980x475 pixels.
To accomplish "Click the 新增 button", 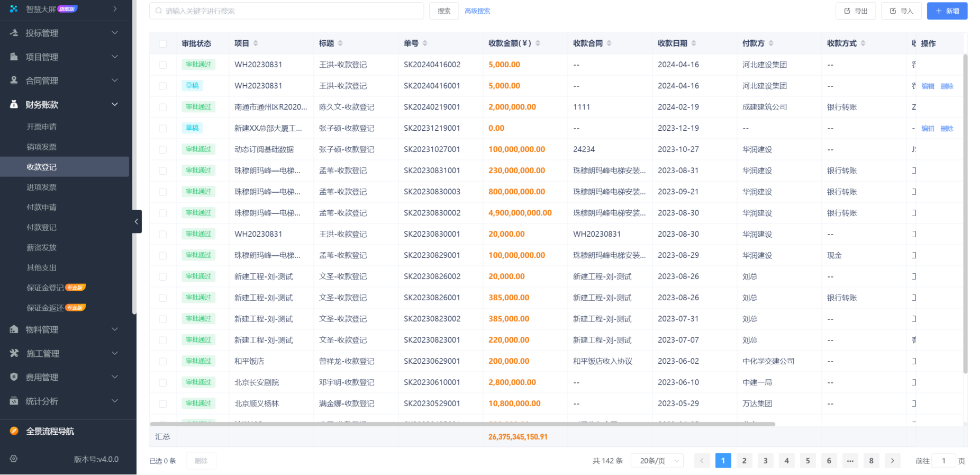I will pyautogui.click(x=947, y=11).
